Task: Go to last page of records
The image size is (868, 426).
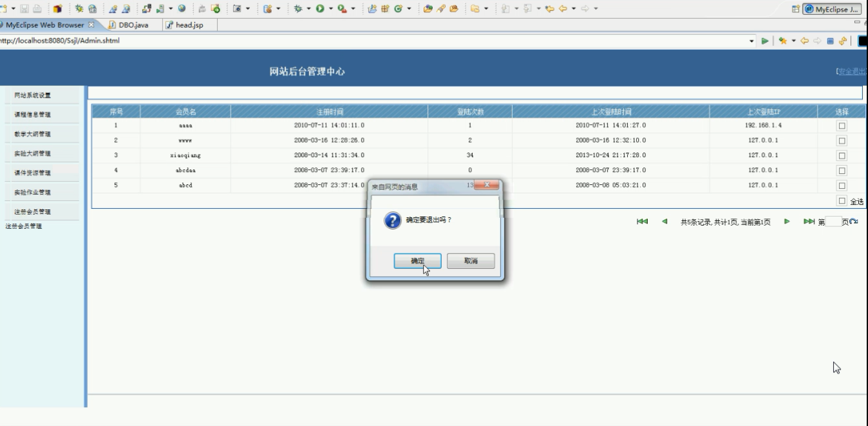Action: tap(809, 222)
